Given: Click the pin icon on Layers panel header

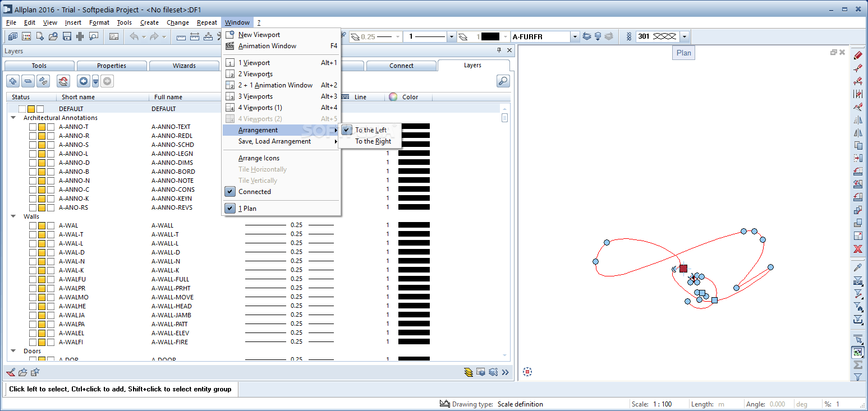Looking at the screenshot, I should (x=499, y=50).
